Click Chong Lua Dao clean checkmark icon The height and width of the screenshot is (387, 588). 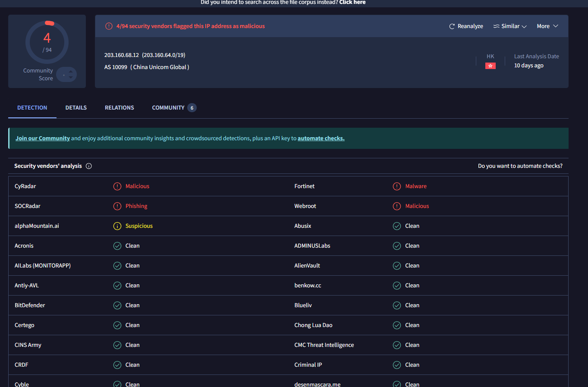click(397, 325)
